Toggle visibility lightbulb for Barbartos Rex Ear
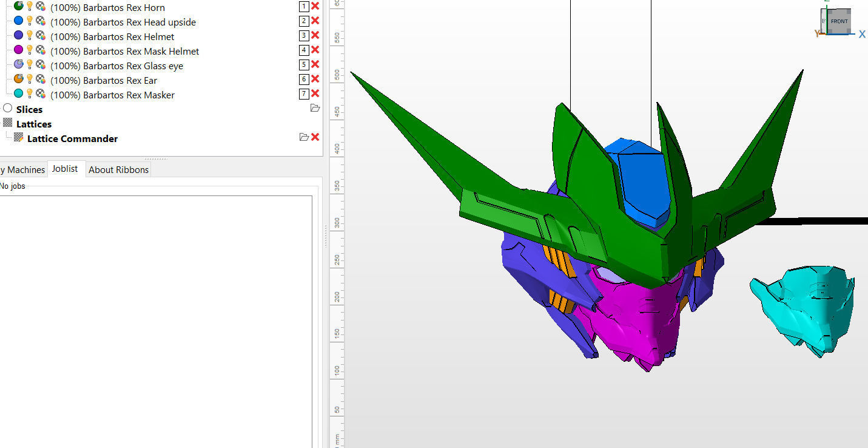 29,79
